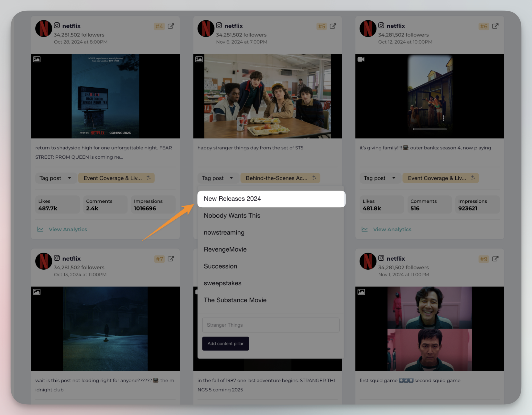
Task: Click the #4 rank badge
Action: [x=159, y=26]
